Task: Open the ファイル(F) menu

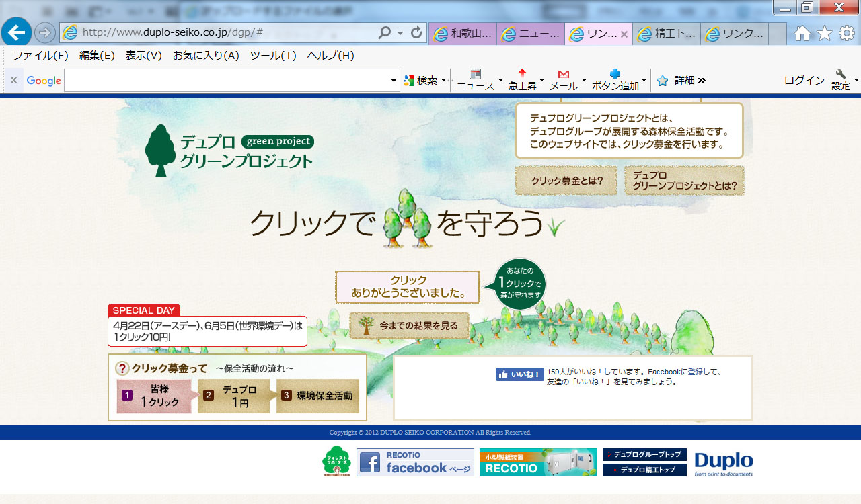Action: coord(41,56)
